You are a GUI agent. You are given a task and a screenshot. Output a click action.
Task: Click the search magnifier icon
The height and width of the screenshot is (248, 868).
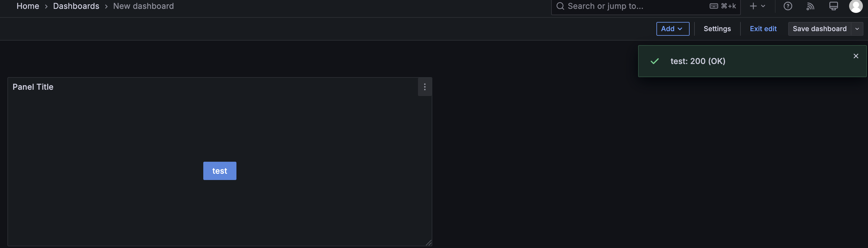point(560,6)
